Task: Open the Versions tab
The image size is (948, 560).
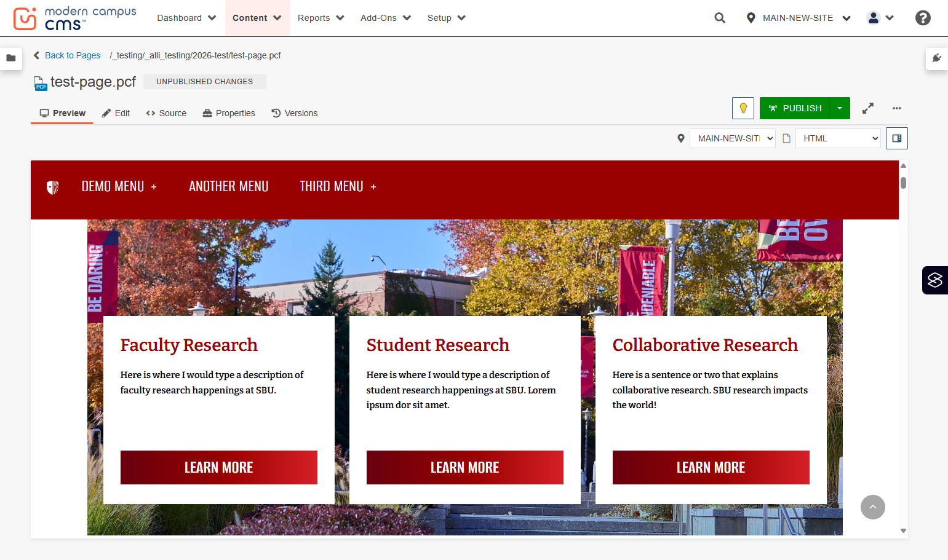Action: pos(295,113)
